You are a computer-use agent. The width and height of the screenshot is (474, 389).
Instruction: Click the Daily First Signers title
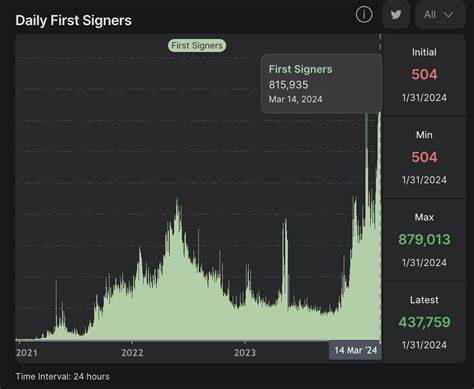73,20
